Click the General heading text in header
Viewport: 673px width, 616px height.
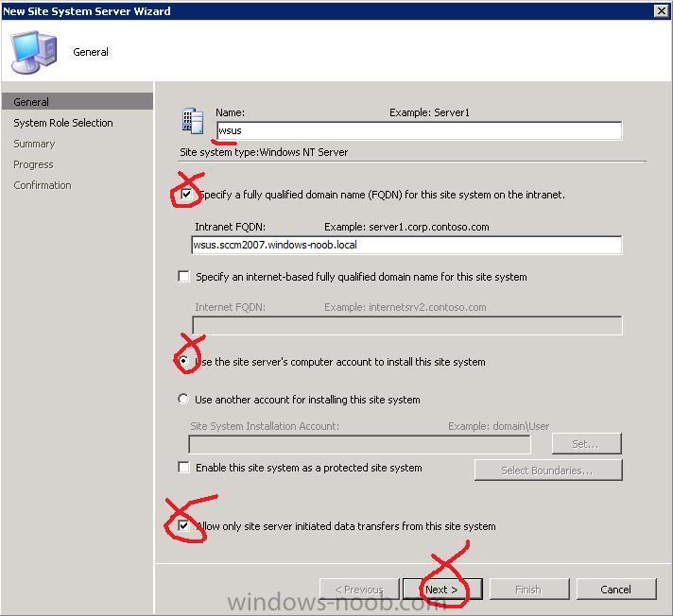click(91, 52)
